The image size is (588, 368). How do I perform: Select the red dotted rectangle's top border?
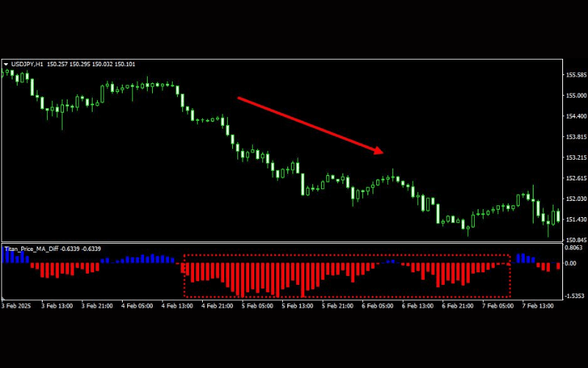(x=345, y=255)
